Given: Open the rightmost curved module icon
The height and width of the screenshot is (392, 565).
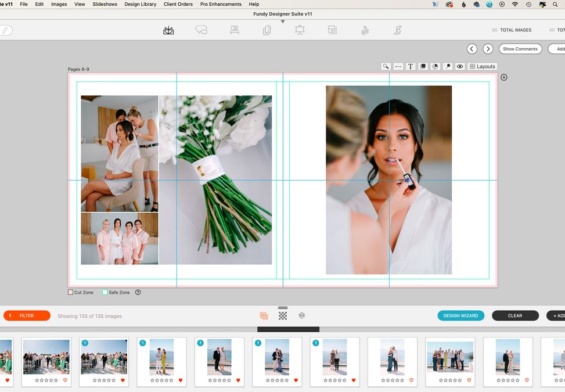Looking at the screenshot, I should tap(398, 30).
